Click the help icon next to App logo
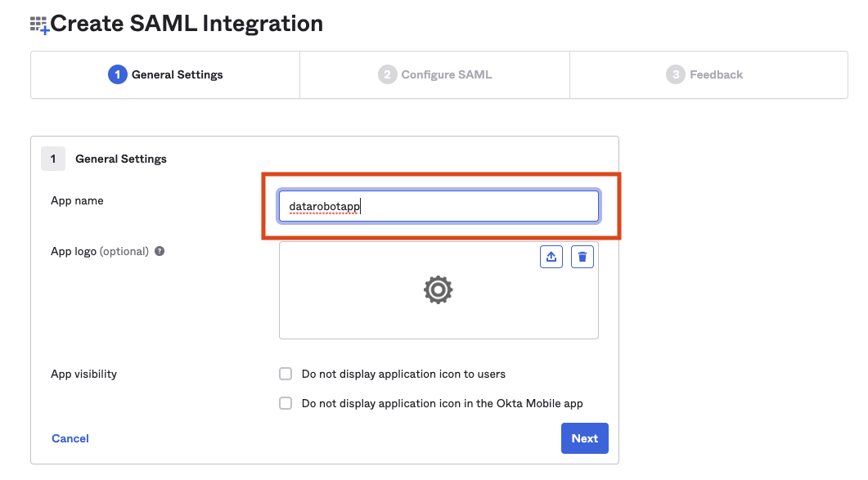Screen dimensions: 868x480 pyautogui.click(x=160, y=251)
